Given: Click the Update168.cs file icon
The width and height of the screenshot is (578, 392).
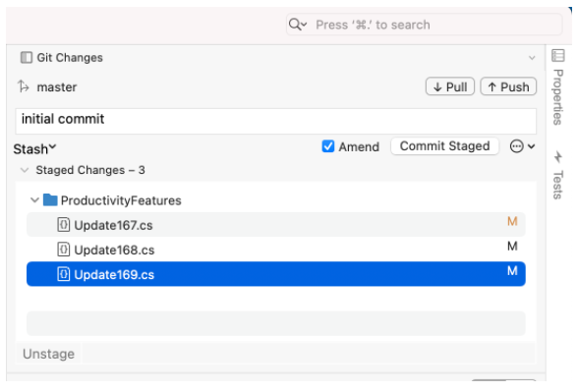Looking at the screenshot, I should click(63, 250).
